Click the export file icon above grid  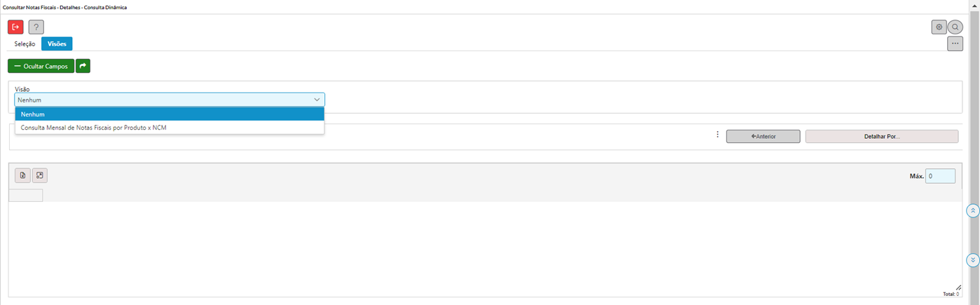click(x=22, y=175)
